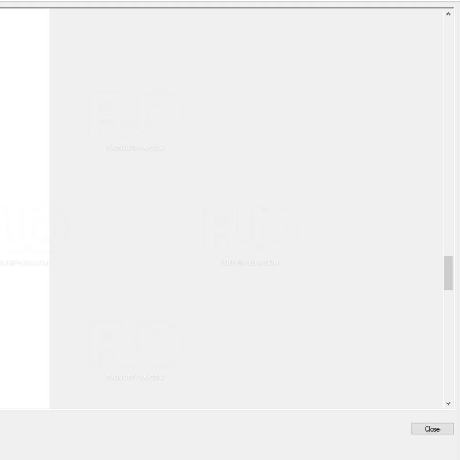Click the Close button
Image resolution: width=460 pixels, height=460 pixels.
[x=432, y=429]
